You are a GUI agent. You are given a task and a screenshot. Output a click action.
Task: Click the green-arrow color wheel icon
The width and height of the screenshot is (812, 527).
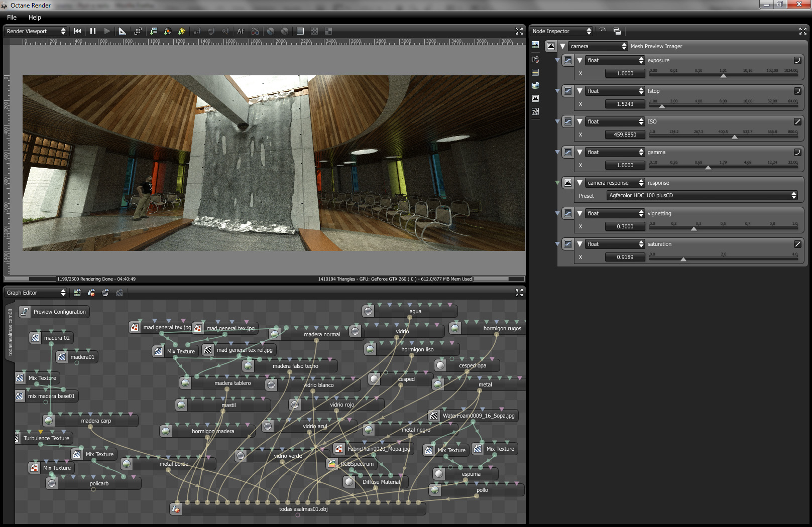[168, 31]
